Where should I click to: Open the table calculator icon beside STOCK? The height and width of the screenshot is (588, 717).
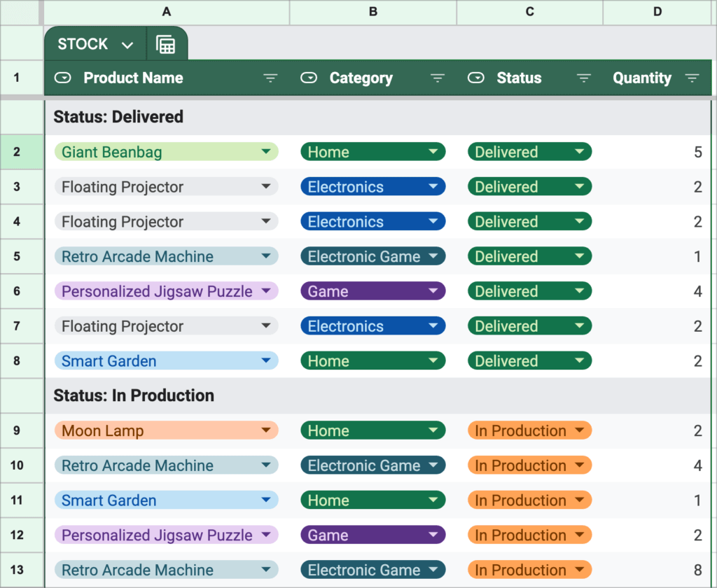pyautogui.click(x=165, y=44)
